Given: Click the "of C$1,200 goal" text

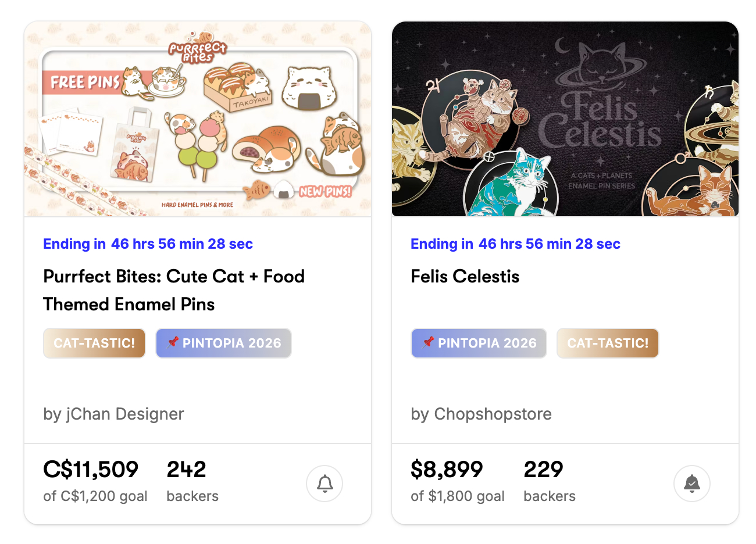Looking at the screenshot, I should (x=95, y=496).
